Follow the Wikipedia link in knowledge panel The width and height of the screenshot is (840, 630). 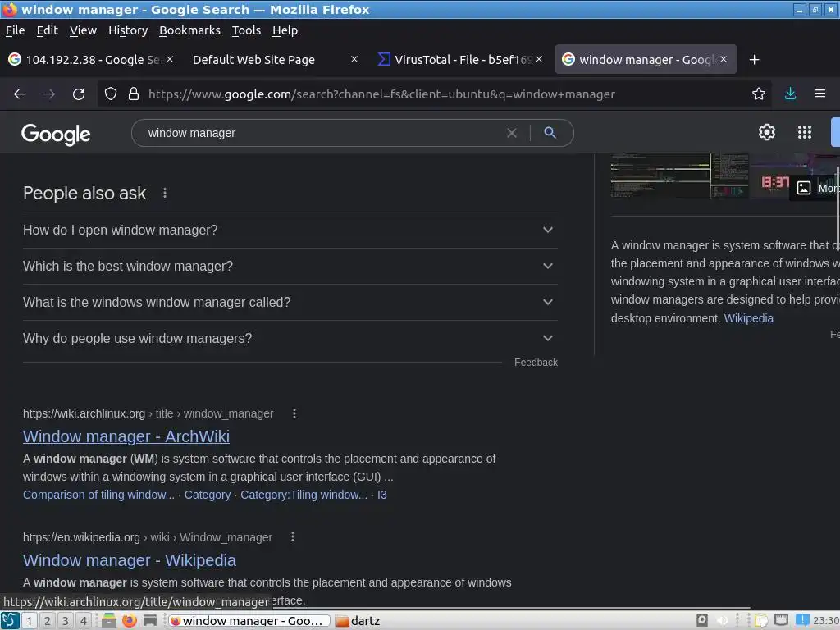pos(748,318)
